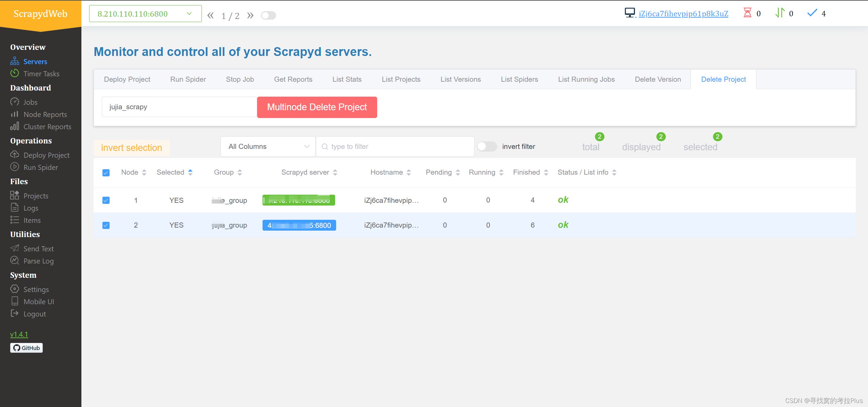The width and height of the screenshot is (868, 407).
Task: Click the next node double-arrow icon
Action: click(250, 15)
